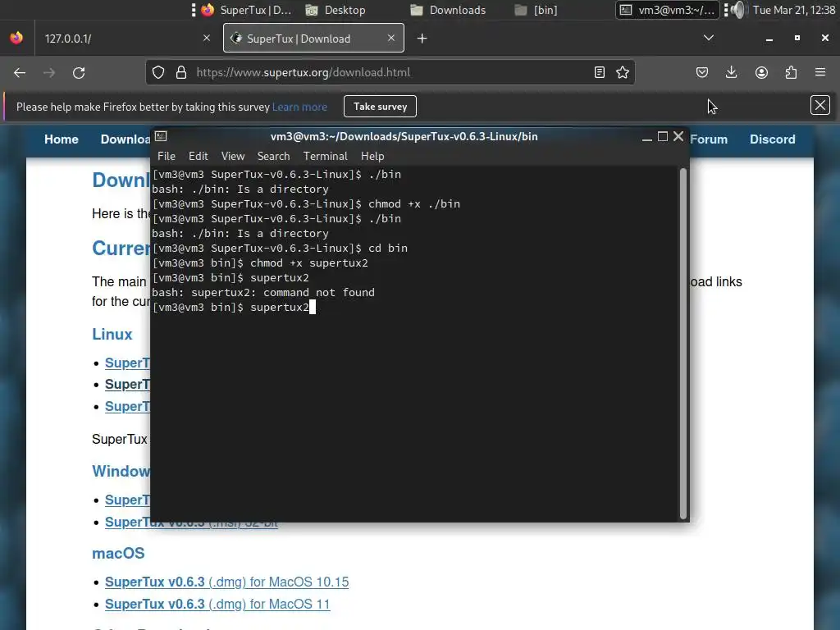The image size is (840, 630).
Task: Click the volume speaker icon in panel
Action: coord(737,10)
